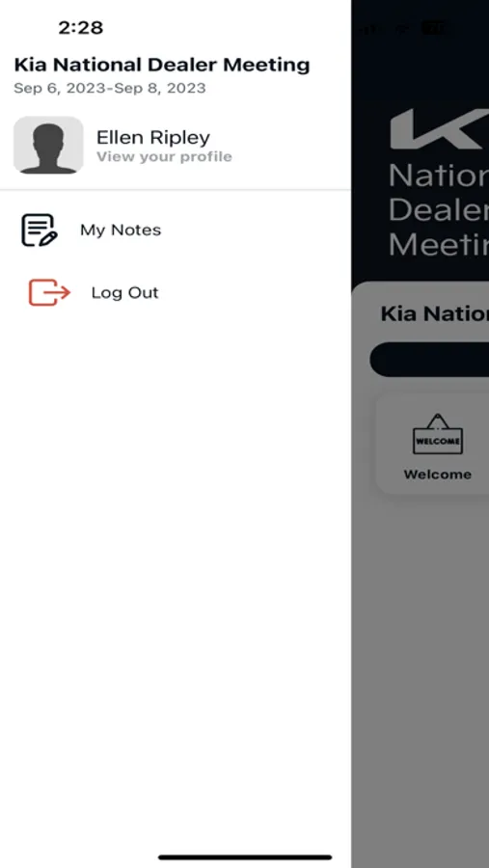Open the View your profile link

164,157
